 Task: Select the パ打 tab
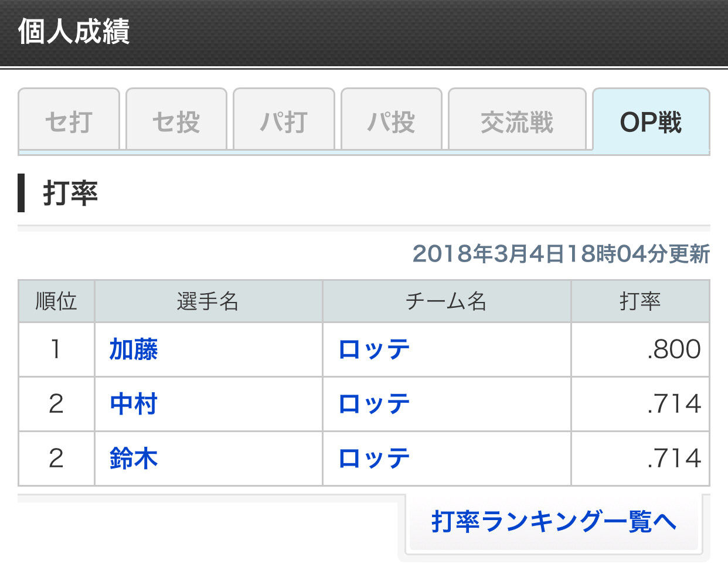tap(284, 122)
